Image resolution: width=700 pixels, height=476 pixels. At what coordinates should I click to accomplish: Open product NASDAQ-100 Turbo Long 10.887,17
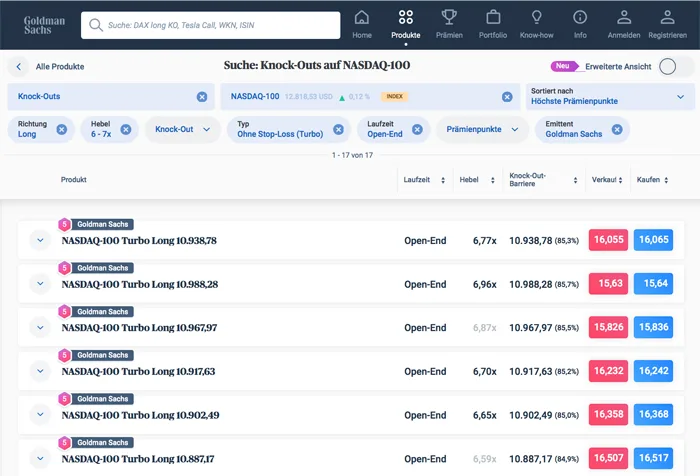point(138,459)
